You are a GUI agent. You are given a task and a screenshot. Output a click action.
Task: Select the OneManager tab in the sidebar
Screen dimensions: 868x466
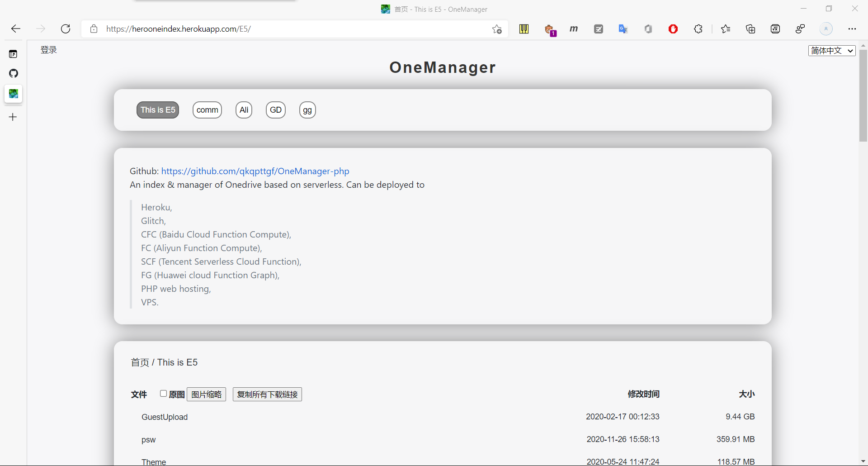click(x=14, y=94)
